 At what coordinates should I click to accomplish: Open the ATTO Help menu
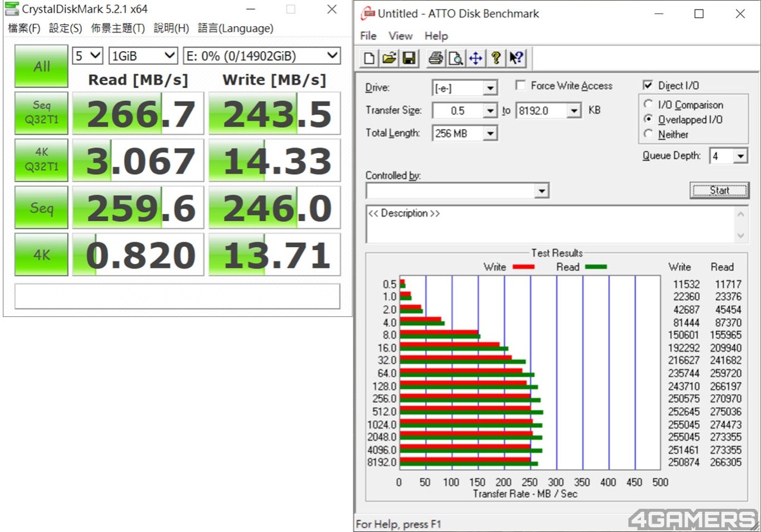point(436,36)
